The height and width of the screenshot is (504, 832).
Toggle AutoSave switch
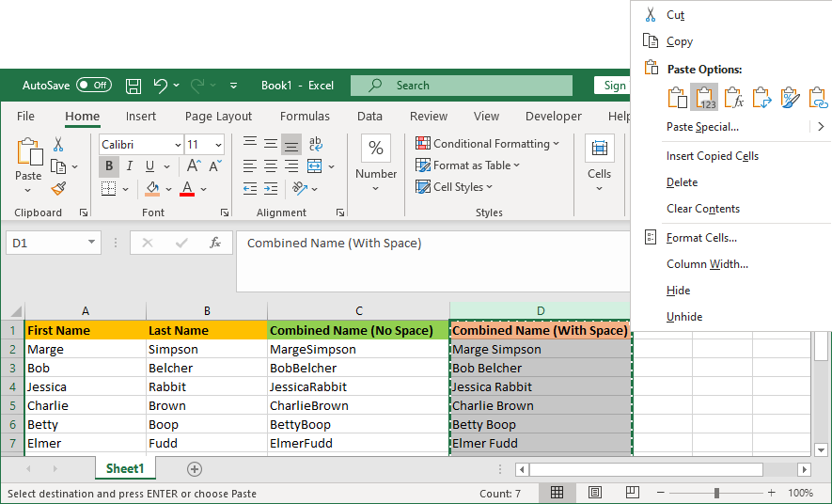point(94,86)
